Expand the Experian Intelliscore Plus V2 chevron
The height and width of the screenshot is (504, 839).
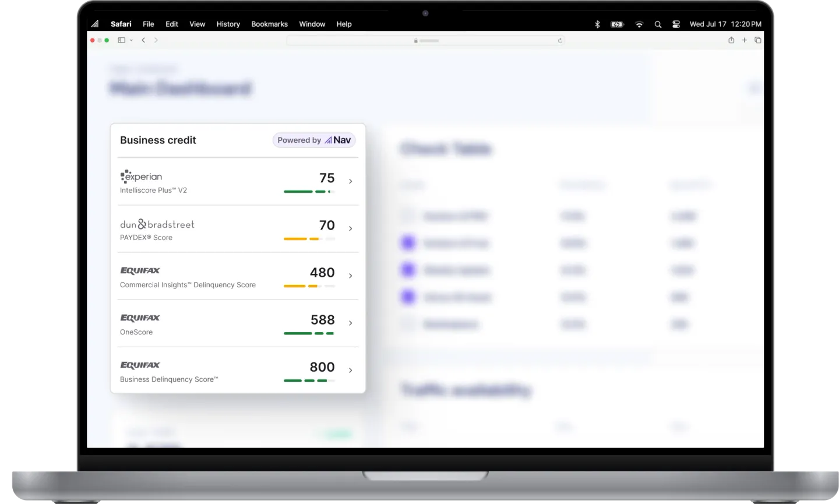click(x=350, y=181)
